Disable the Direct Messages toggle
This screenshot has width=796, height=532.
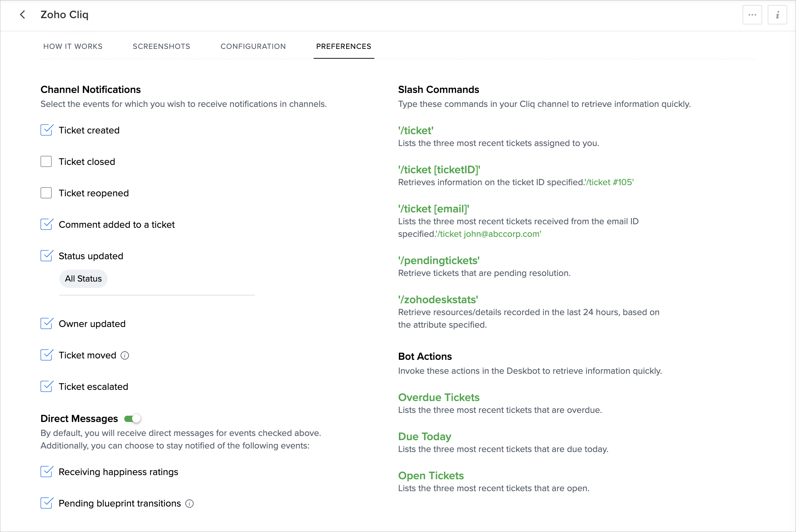tap(133, 418)
